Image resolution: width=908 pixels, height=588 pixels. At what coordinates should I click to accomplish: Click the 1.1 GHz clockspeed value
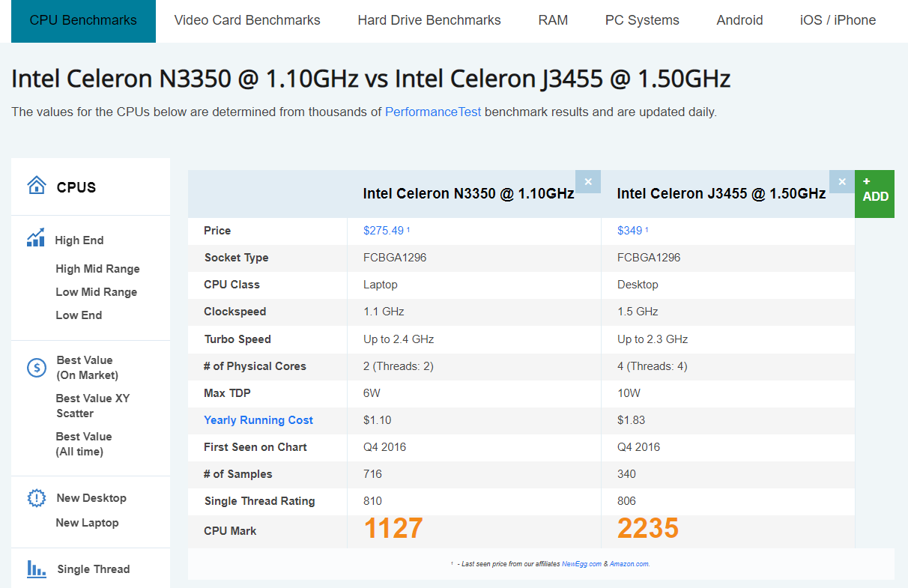[384, 312]
